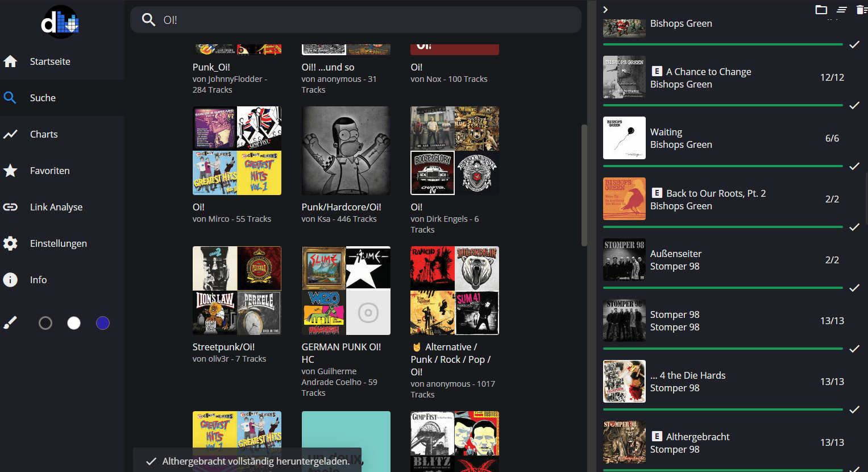868x472 pixels.
Task: Open the download folder icon
Action: tap(821, 10)
